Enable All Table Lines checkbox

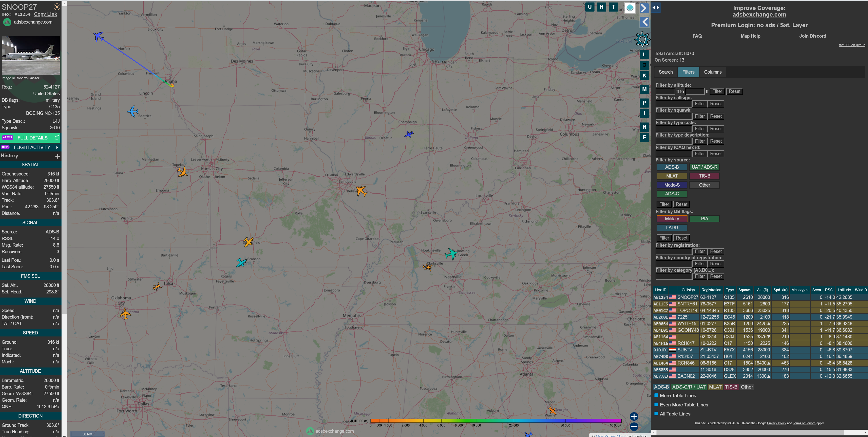pos(656,413)
